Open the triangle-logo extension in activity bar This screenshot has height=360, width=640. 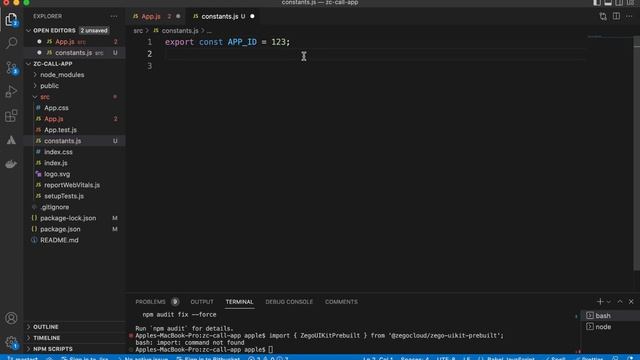(11, 140)
